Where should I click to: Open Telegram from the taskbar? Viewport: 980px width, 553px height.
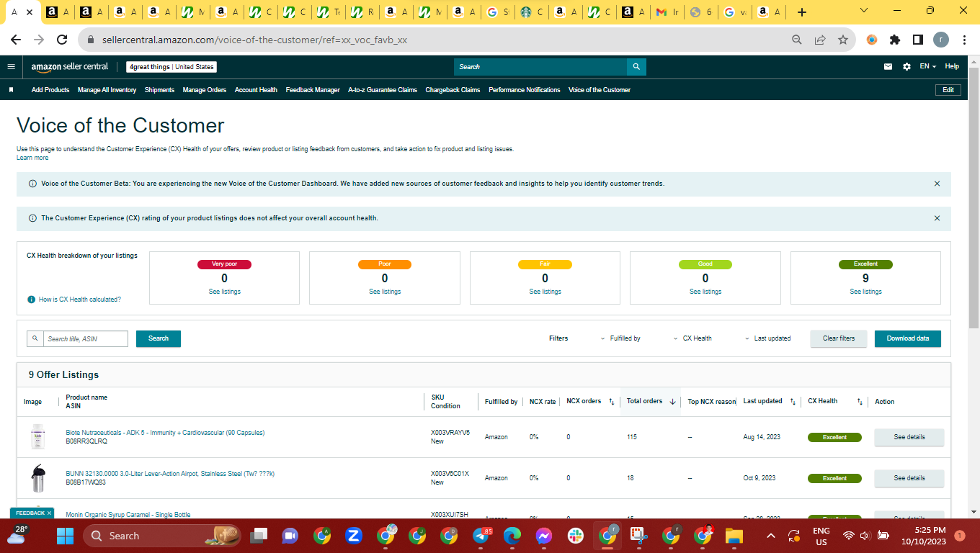(x=481, y=536)
